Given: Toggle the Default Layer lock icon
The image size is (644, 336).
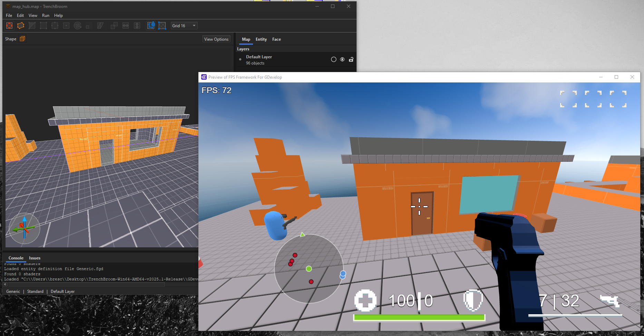Looking at the screenshot, I should 351,59.
